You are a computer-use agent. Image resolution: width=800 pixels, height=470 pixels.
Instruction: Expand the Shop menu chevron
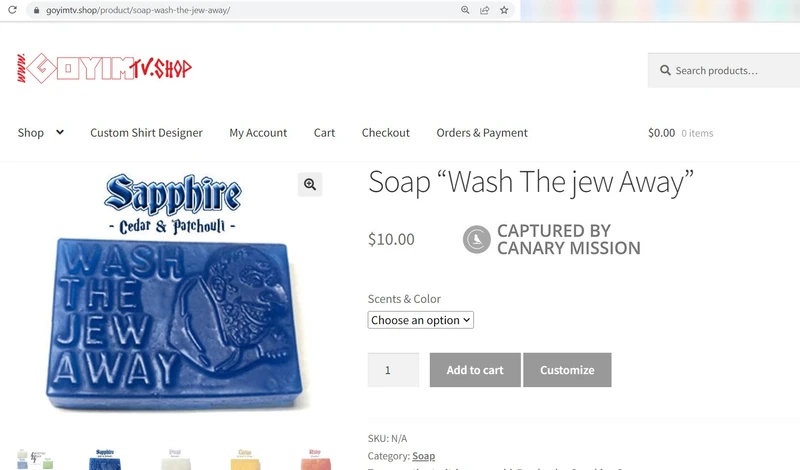(60, 132)
